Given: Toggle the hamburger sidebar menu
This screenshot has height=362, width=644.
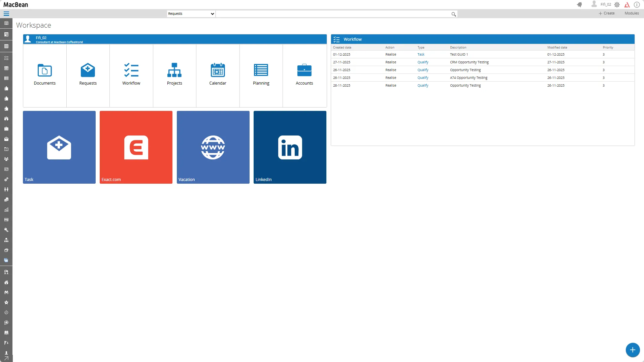Looking at the screenshot, I should click(x=6, y=14).
